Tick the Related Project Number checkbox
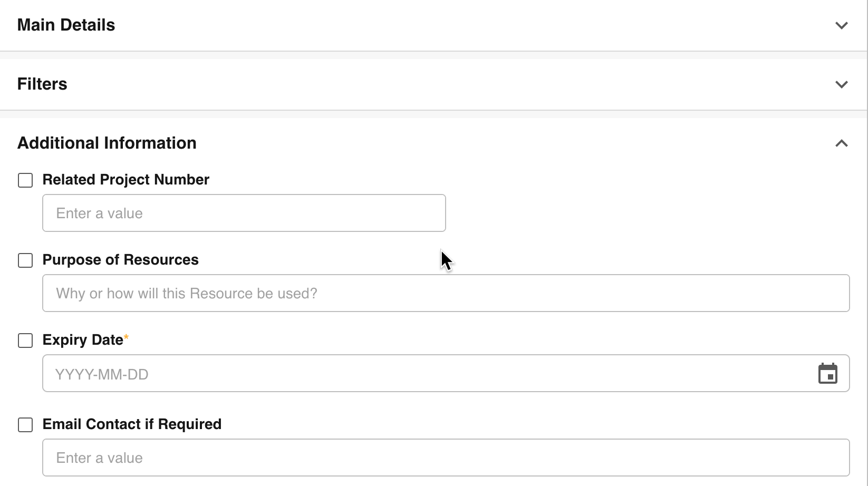 tap(25, 180)
